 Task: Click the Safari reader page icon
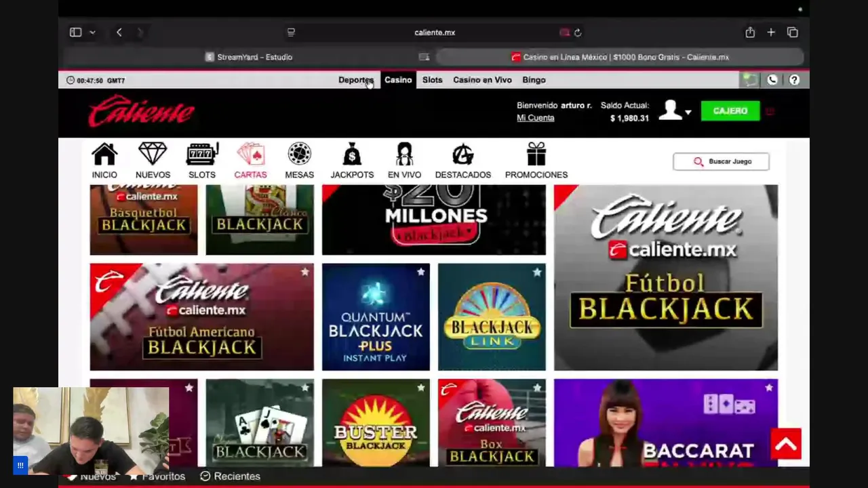coord(291,33)
